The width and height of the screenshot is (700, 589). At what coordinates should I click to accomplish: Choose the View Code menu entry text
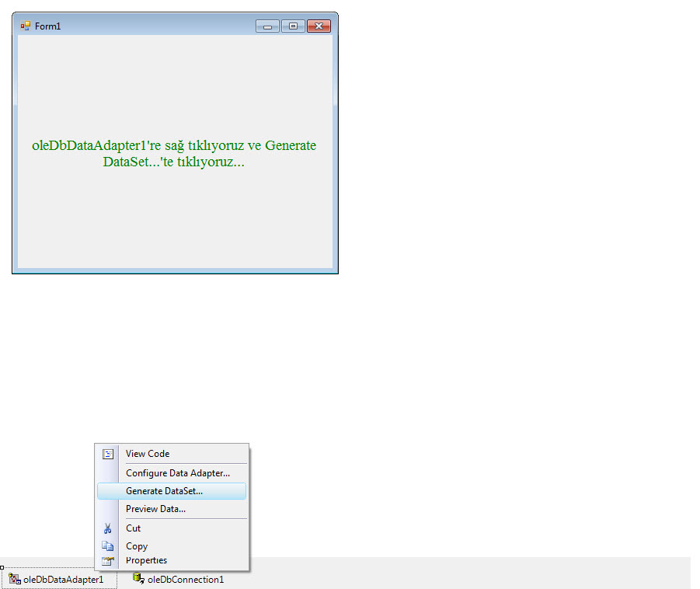click(x=148, y=454)
